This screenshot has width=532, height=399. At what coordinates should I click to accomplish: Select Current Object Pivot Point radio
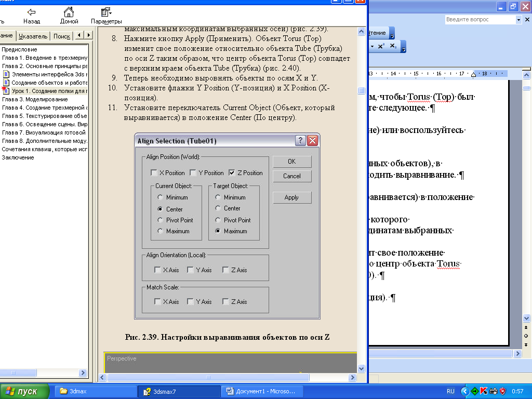[160, 220]
